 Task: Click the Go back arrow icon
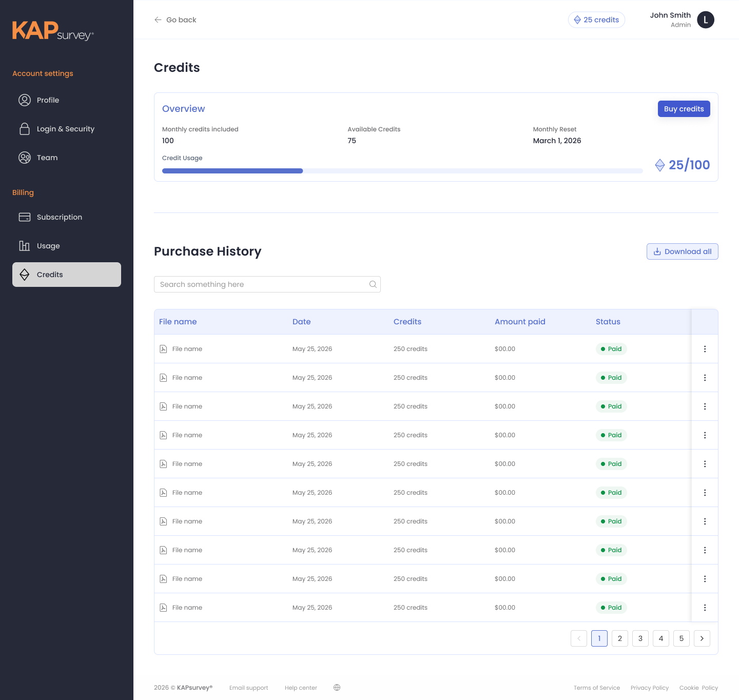[158, 20]
